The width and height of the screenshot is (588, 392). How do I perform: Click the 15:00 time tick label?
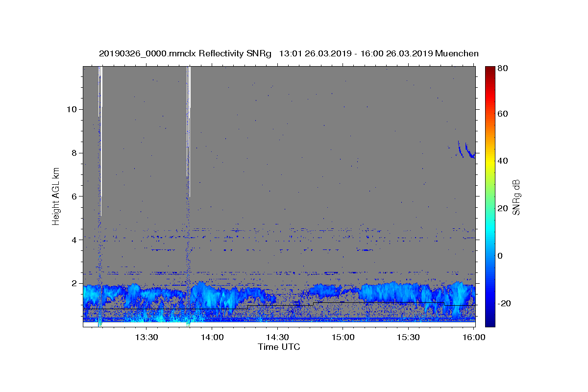click(343, 338)
